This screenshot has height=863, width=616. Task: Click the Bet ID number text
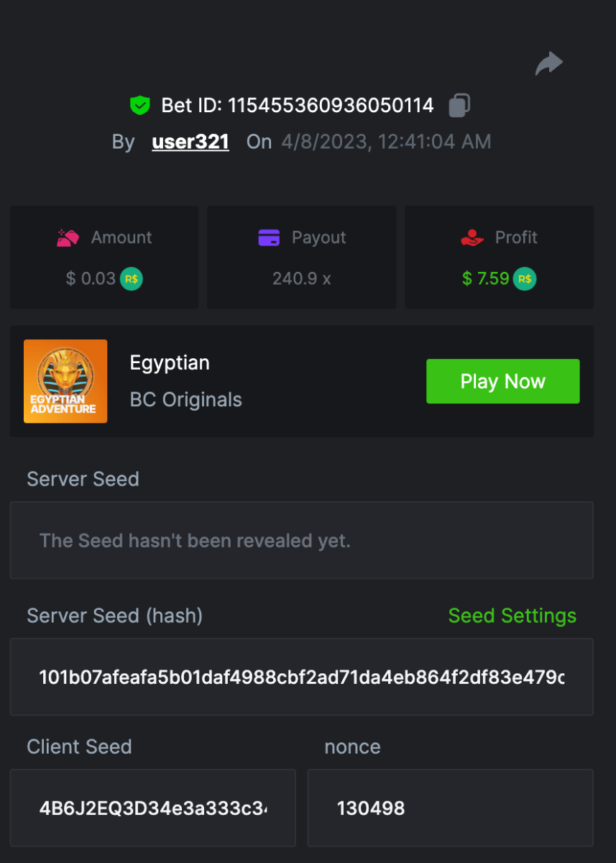[x=331, y=106]
